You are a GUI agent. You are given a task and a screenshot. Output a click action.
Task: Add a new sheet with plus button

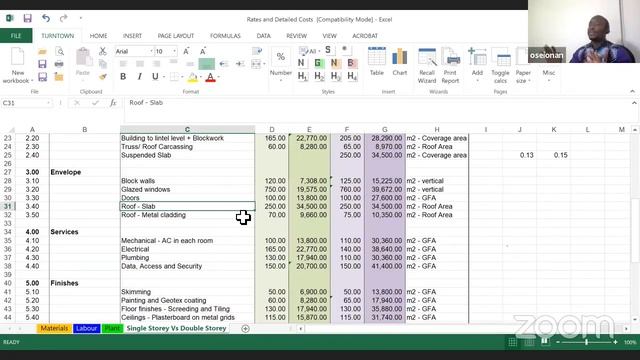[x=245, y=329]
